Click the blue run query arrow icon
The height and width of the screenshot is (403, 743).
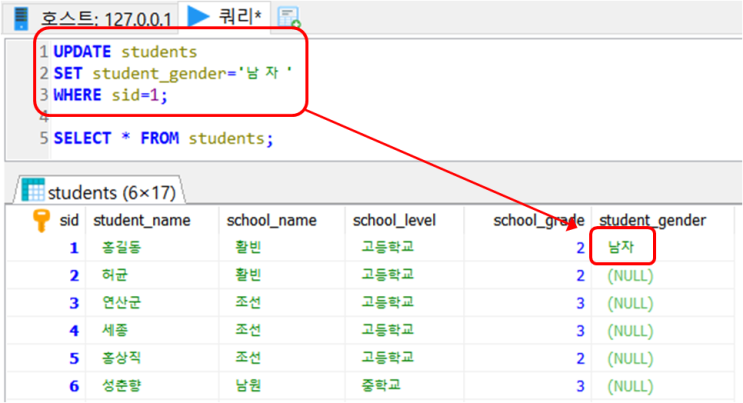coord(199,16)
